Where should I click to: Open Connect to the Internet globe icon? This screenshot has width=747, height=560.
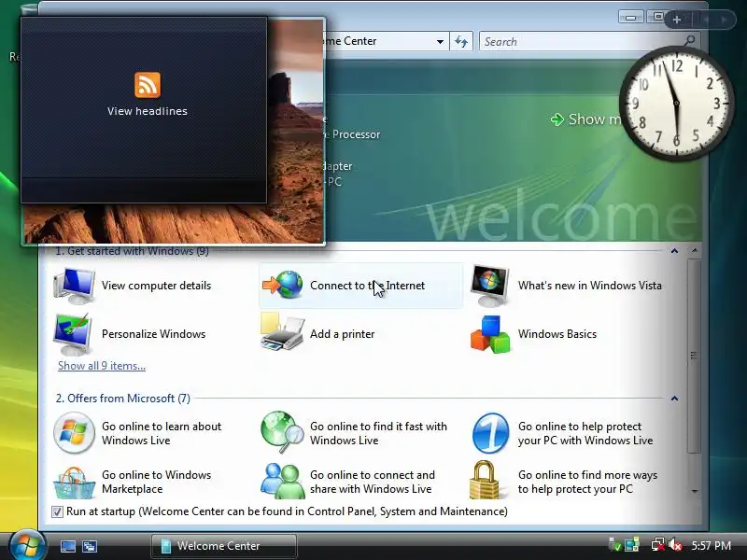[x=283, y=285]
